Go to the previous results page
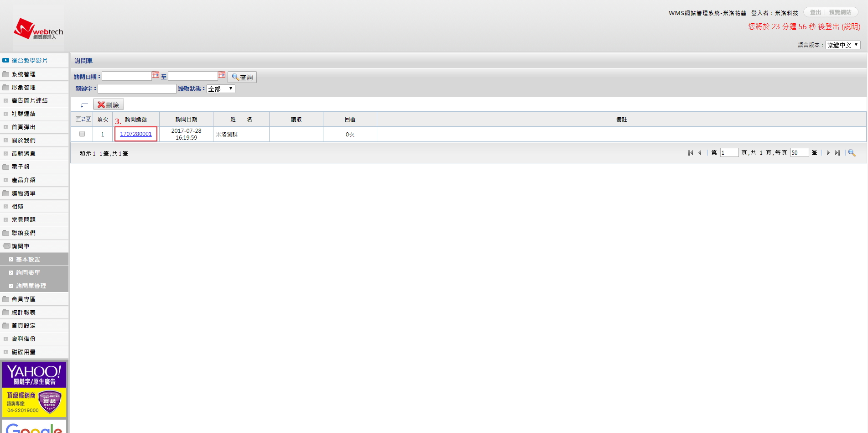 click(x=700, y=153)
